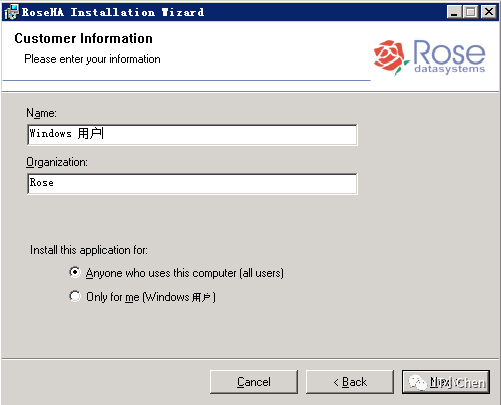This screenshot has width=501, height=405.
Task: Click the installer icon in title bar
Action: [x=11, y=12]
